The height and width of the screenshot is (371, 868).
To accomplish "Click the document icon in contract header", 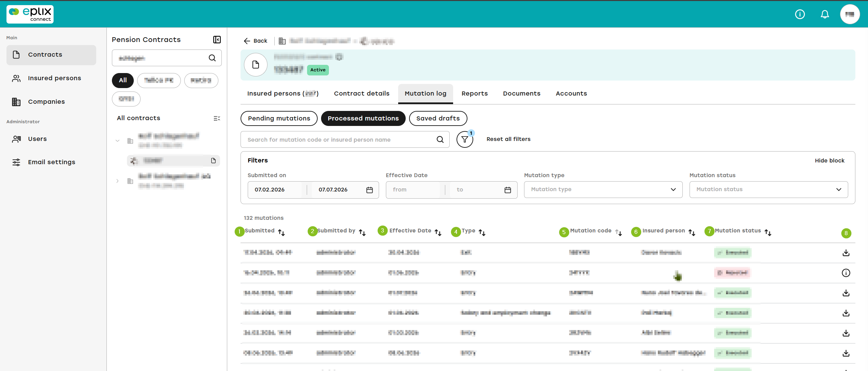I will tap(256, 65).
